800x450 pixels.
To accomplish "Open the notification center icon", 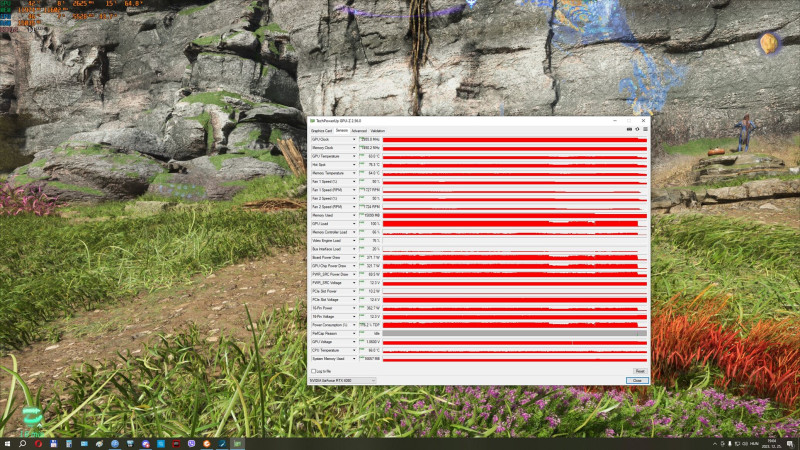I will click(790, 444).
